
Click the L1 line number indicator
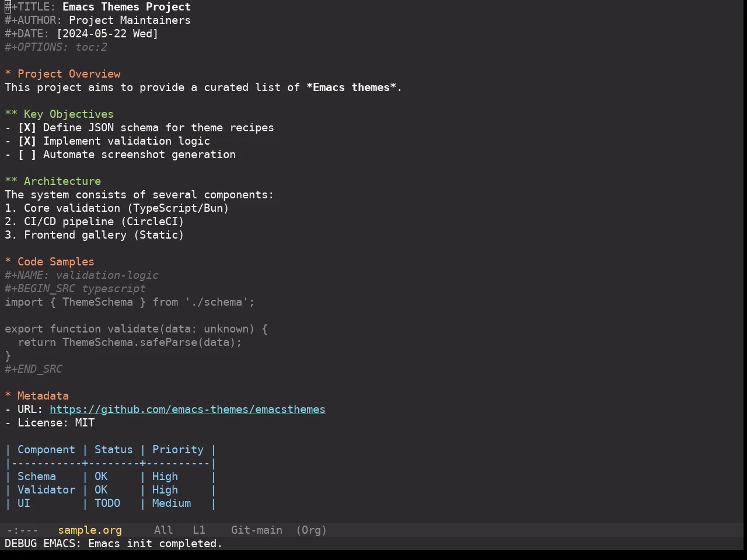pyautogui.click(x=199, y=530)
